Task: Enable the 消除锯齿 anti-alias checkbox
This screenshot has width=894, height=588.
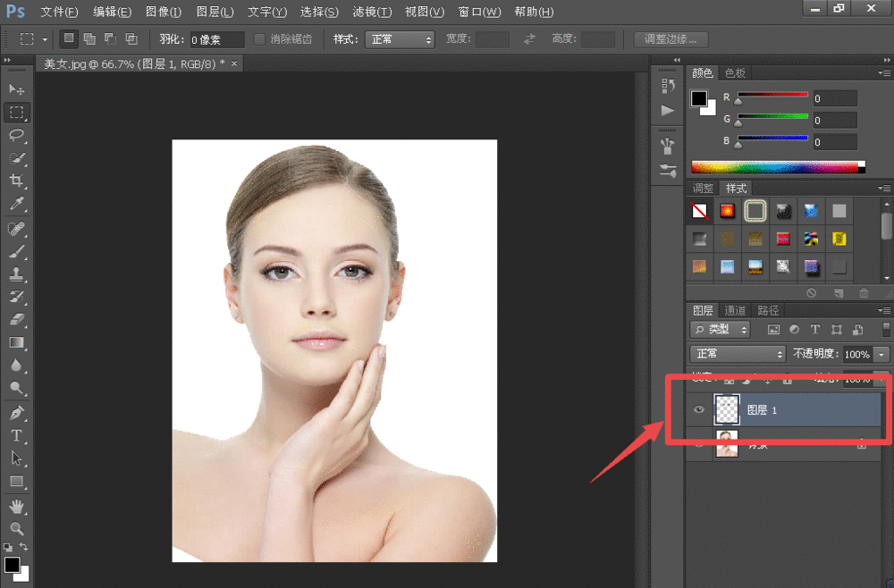Action: click(x=260, y=39)
